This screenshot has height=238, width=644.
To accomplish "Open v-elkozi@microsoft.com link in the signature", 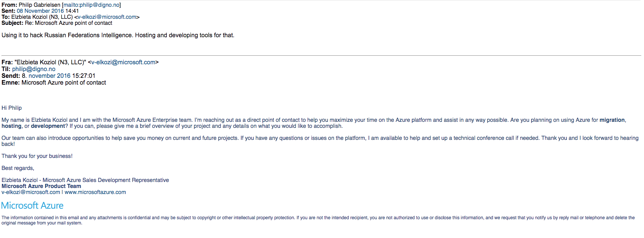I will [31, 192].
